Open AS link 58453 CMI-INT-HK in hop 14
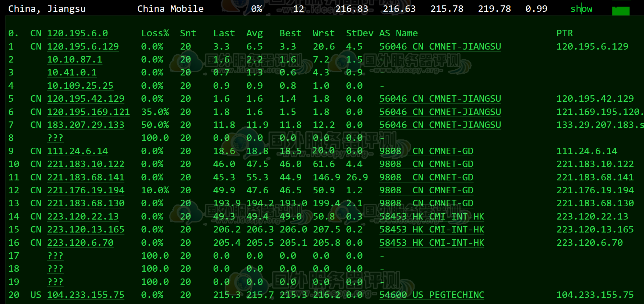The width and height of the screenshot is (644, 304). tap(432, 217)
